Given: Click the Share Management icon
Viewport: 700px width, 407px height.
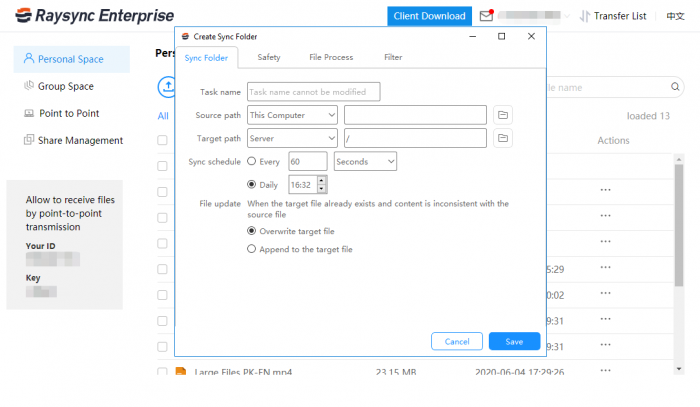Looking at the screenshot, I should [x=29, y=140].
